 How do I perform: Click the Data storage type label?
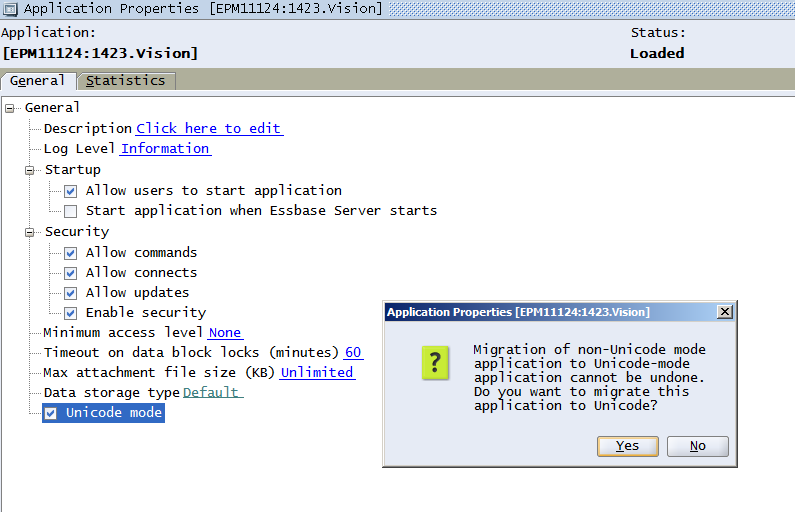(x=112, y=392)
